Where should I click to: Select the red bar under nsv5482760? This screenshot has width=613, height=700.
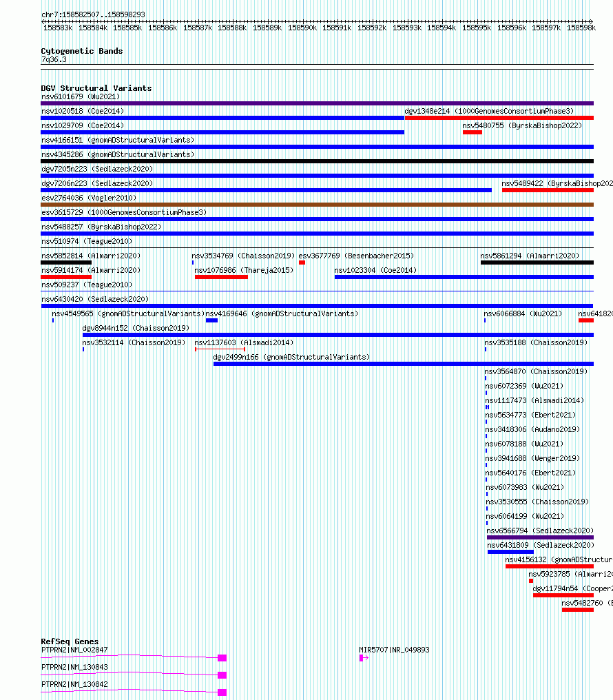click(x=578, y=610)
